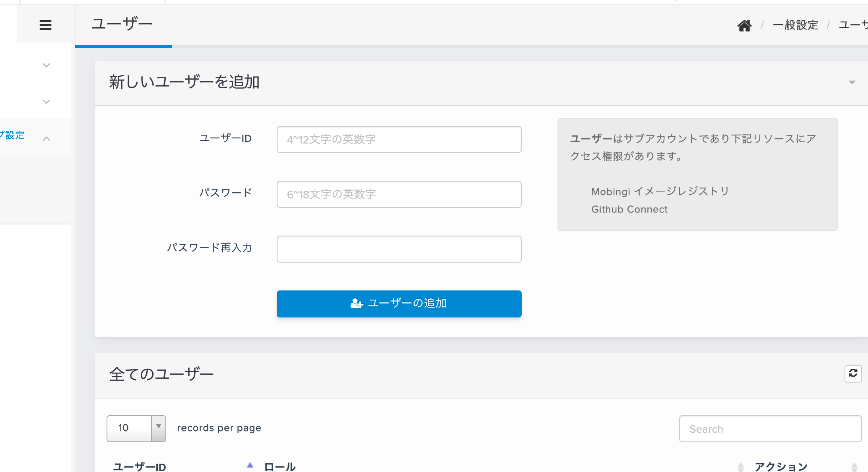Collapse the 新しいユーザーを追加 panel arrow
Viewport: 868px width, 472px height.
[x=852, y=82]
